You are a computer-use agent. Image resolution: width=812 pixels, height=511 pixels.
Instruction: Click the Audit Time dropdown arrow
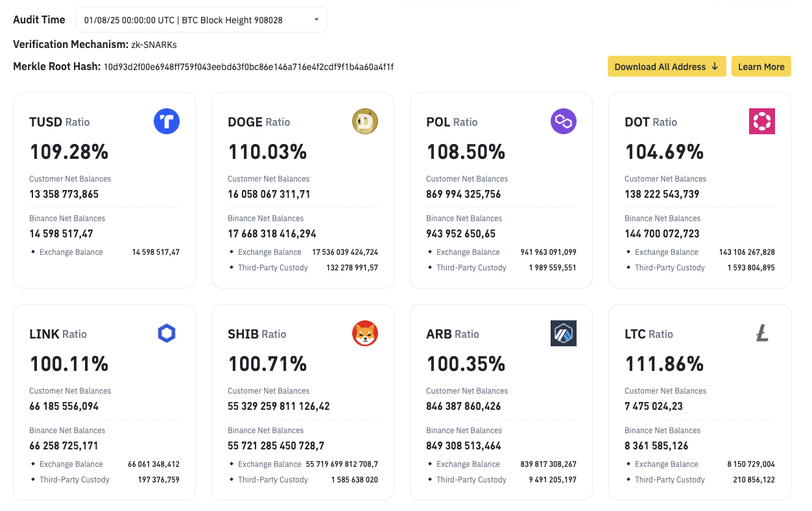click(316, 20)
